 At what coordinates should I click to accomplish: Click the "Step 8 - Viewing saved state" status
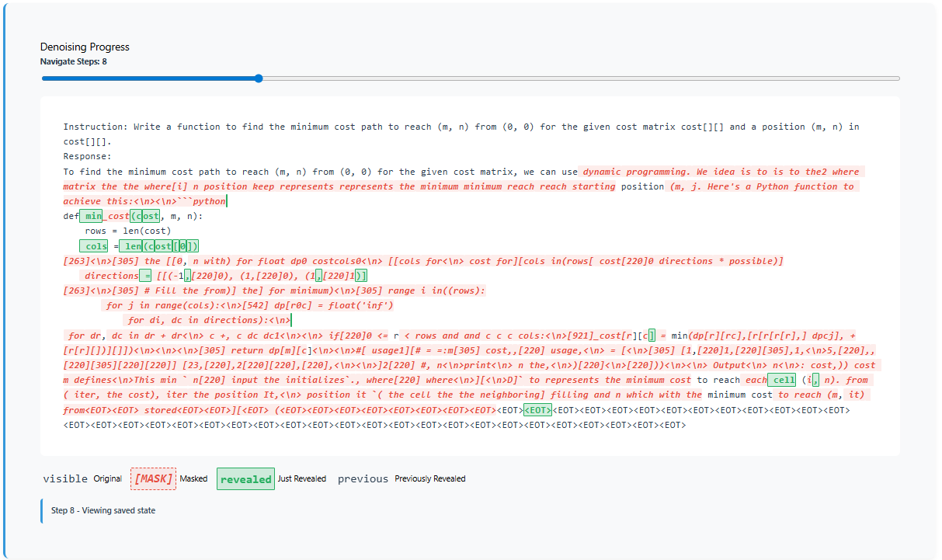(x=103, y=510)
